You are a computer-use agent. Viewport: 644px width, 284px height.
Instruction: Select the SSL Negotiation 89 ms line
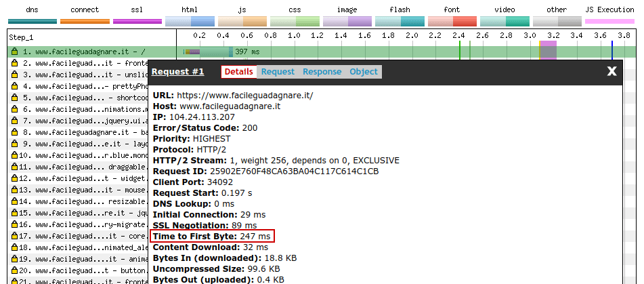205,226
